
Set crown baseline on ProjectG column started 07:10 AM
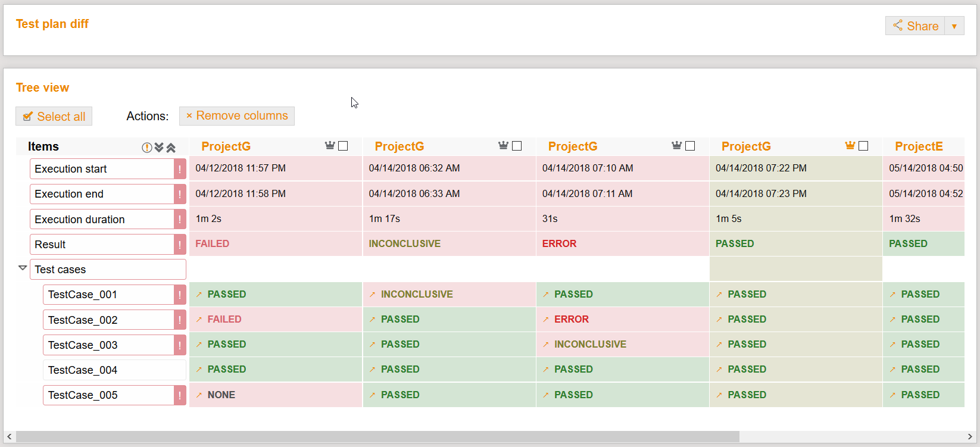click(676, 146)
